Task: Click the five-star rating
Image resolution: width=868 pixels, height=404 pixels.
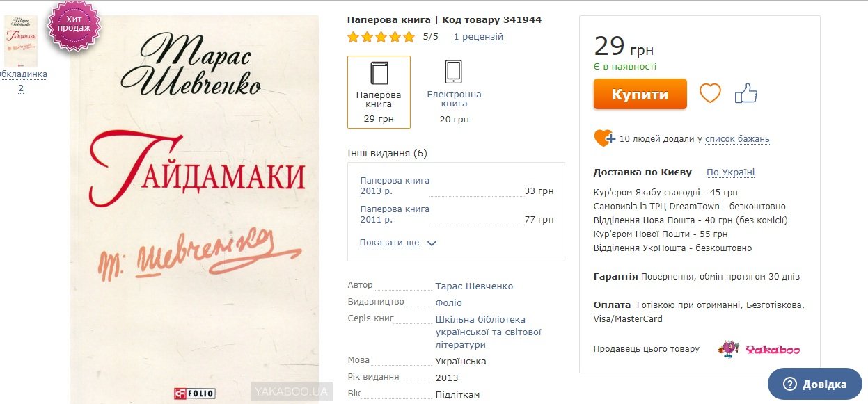Action: click(381, 37)
